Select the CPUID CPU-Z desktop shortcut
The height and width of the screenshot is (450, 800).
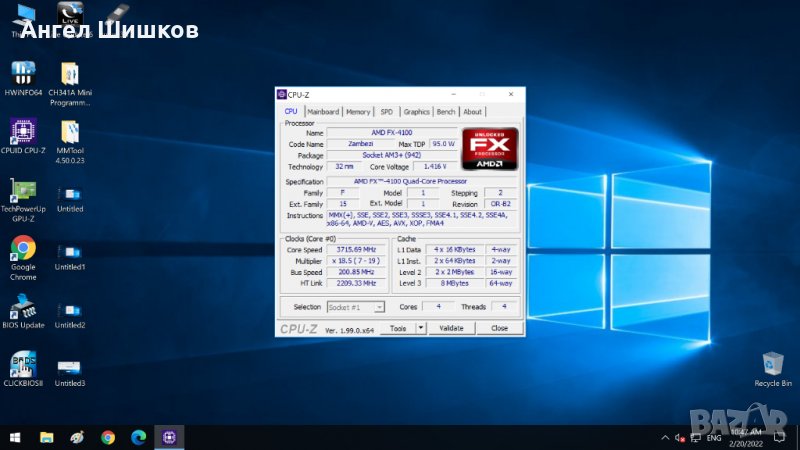[x=23, y=132]
